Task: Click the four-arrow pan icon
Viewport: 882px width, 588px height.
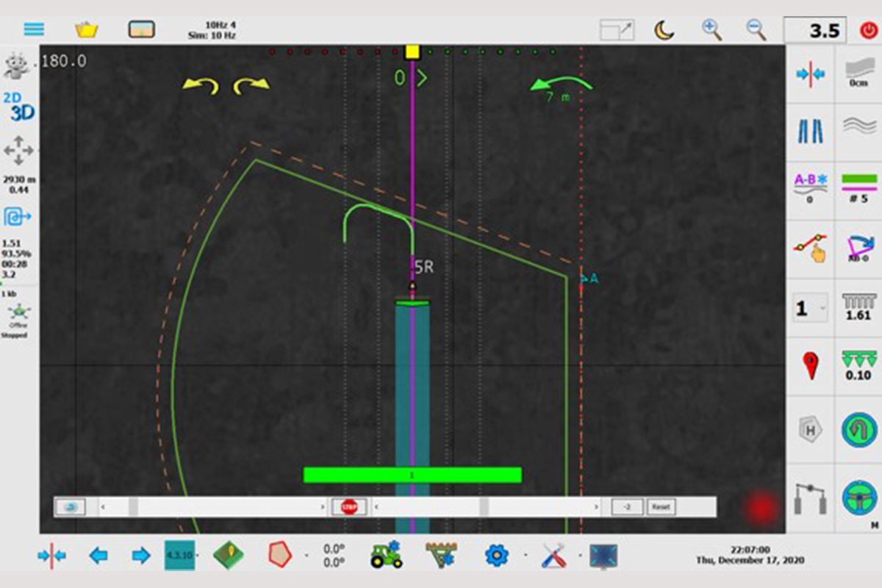Action: tap(18, 151)
